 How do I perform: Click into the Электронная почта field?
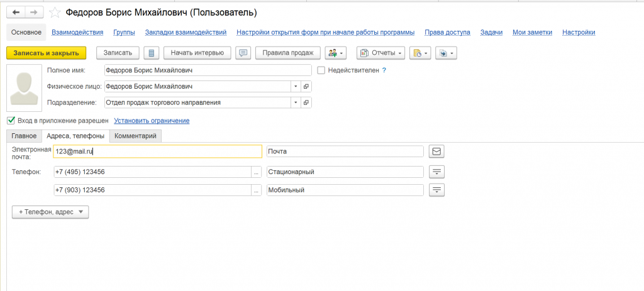point(157,151)
